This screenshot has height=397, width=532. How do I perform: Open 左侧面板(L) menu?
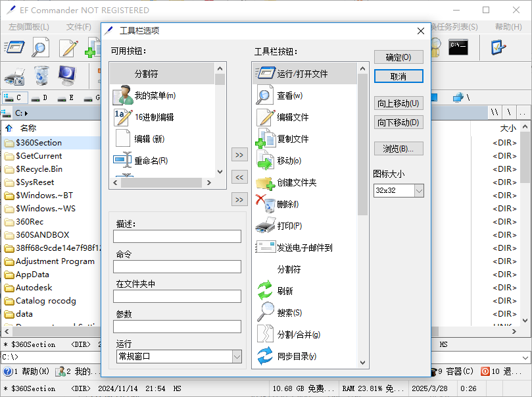[29, 27]
